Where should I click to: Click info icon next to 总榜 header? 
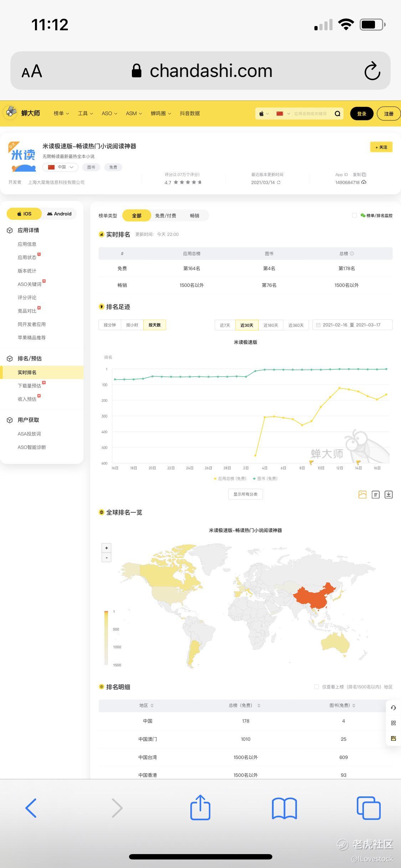click(x=352, y=254)
